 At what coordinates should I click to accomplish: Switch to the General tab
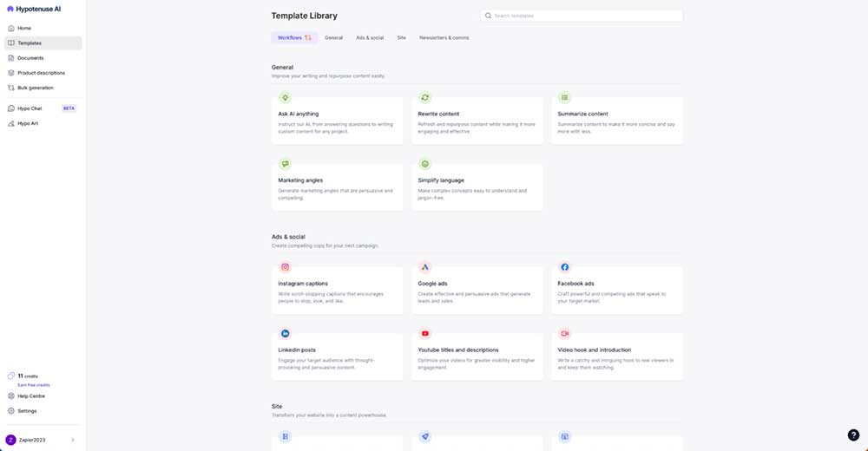[x=333, y=37]
